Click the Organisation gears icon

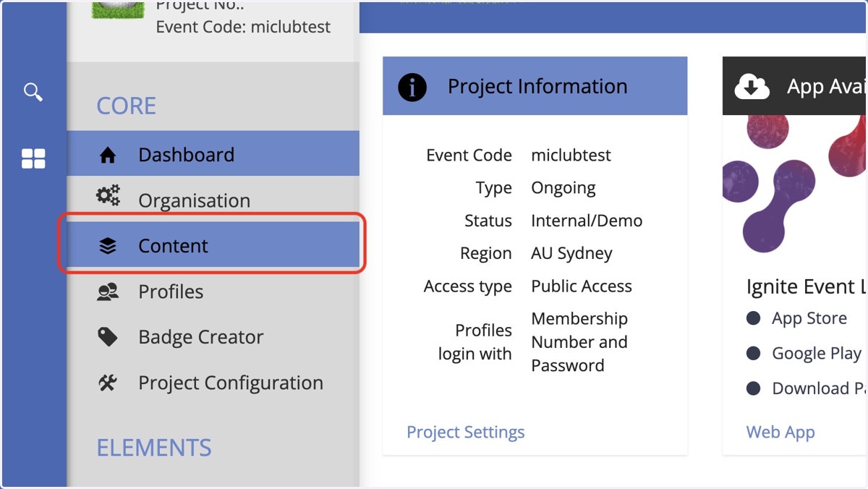pyautogui.click(x=108, y=195)
